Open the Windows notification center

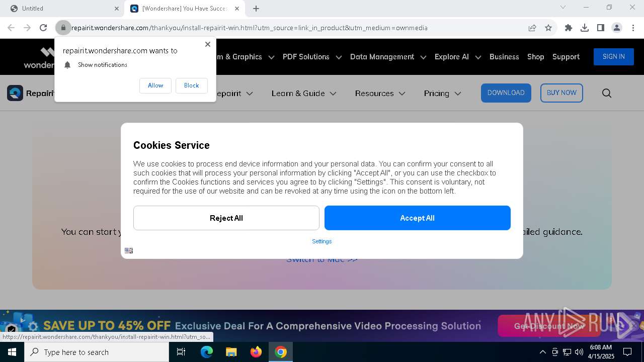click(x=627, y=352)
